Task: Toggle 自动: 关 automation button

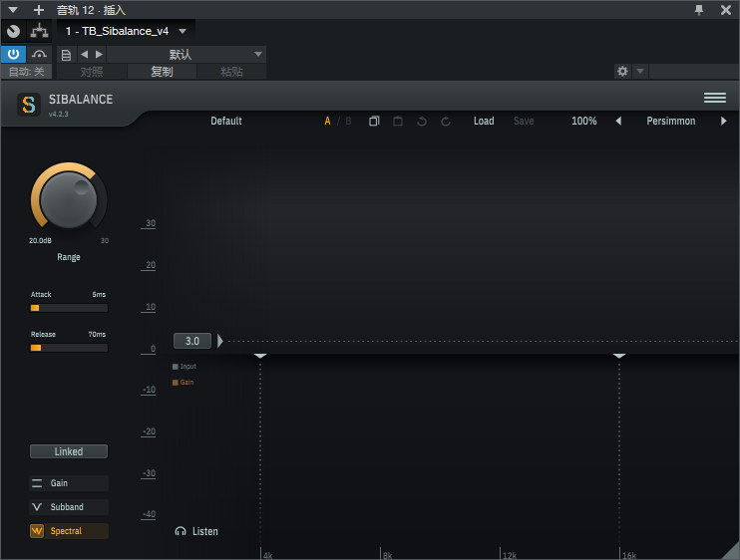Action: (26, 72)
